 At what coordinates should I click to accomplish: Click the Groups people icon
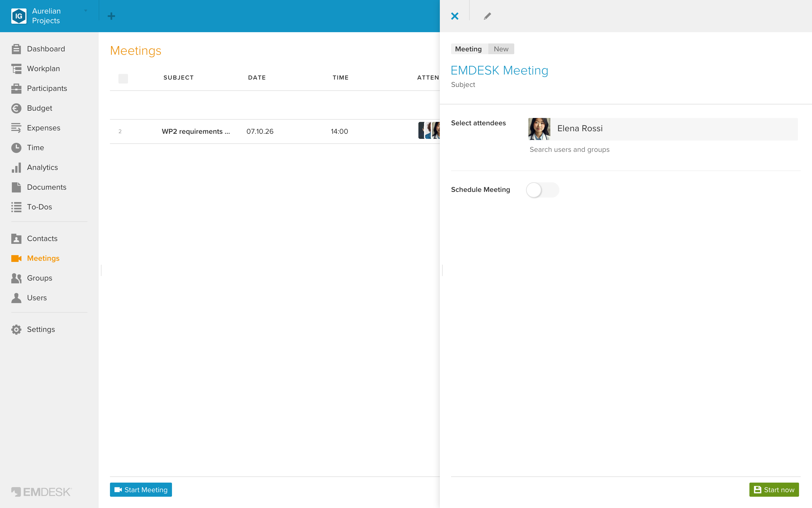16,278
